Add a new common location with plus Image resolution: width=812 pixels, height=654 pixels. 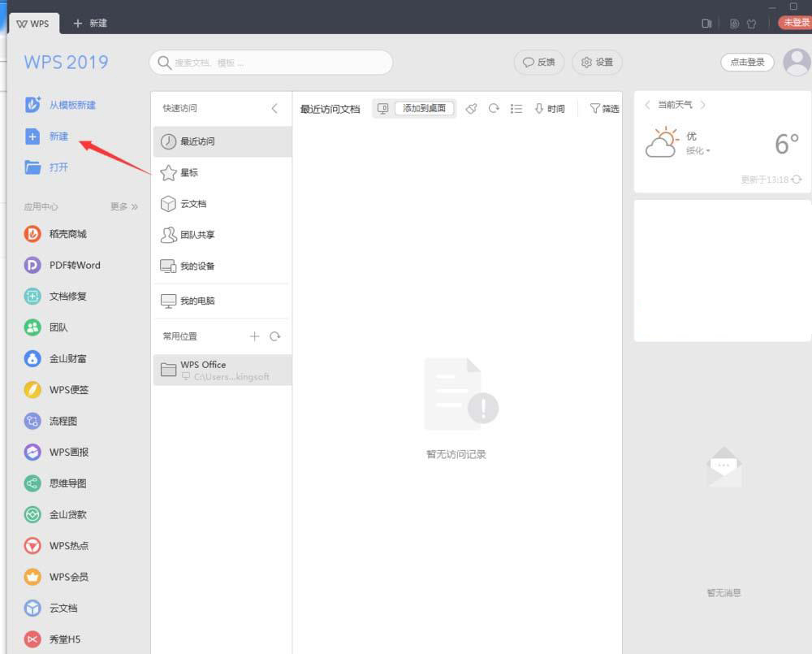coord(254,336)
